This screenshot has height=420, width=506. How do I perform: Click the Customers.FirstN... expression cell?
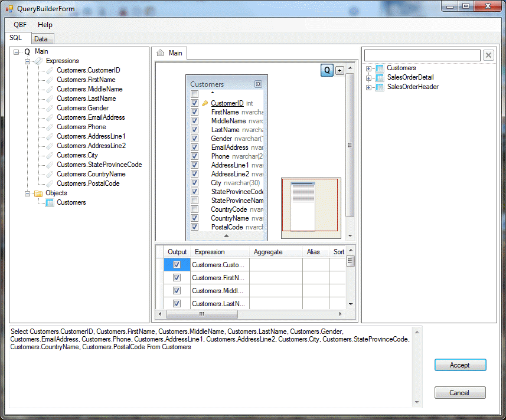pyautogui.click(x=220, y=277)
